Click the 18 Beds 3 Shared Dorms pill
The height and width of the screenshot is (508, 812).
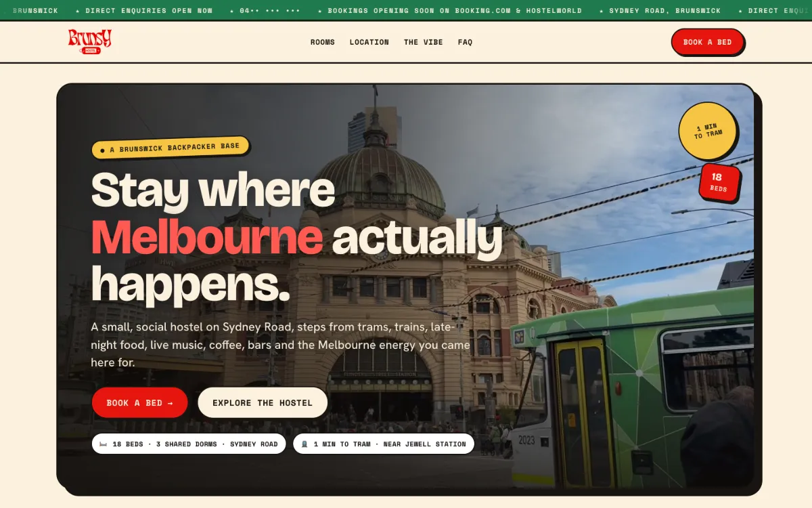point(189,444)
